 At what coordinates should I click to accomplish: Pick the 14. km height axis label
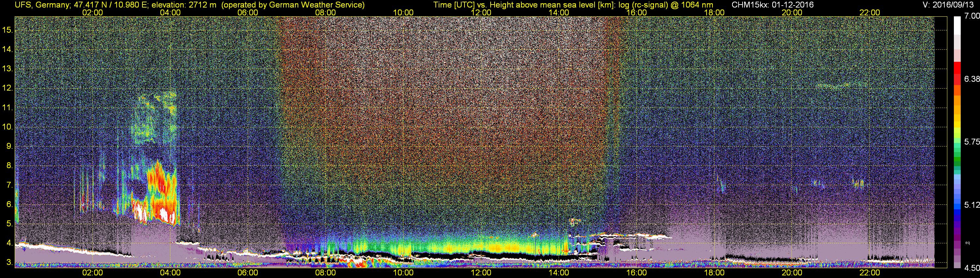coord(8,49)
